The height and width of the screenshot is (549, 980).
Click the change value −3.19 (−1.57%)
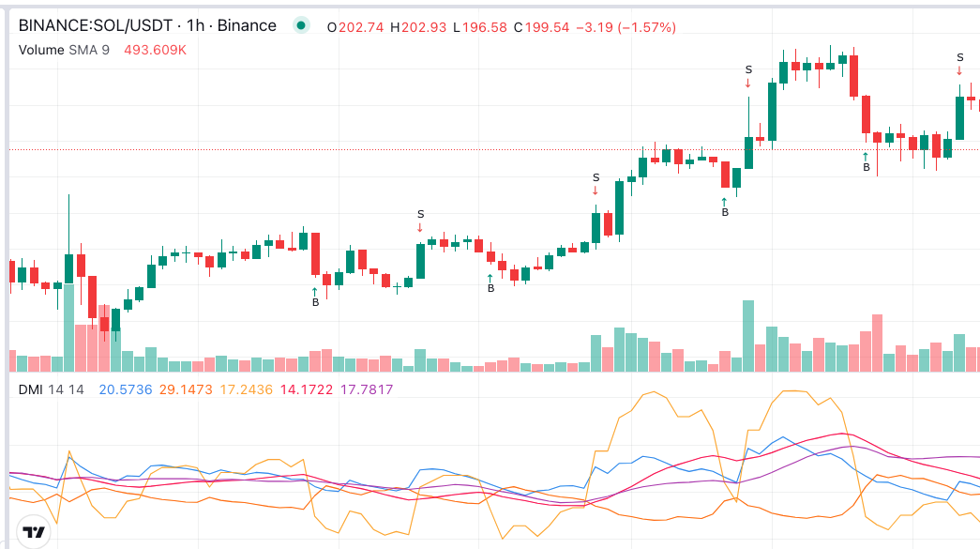(626, 27)
